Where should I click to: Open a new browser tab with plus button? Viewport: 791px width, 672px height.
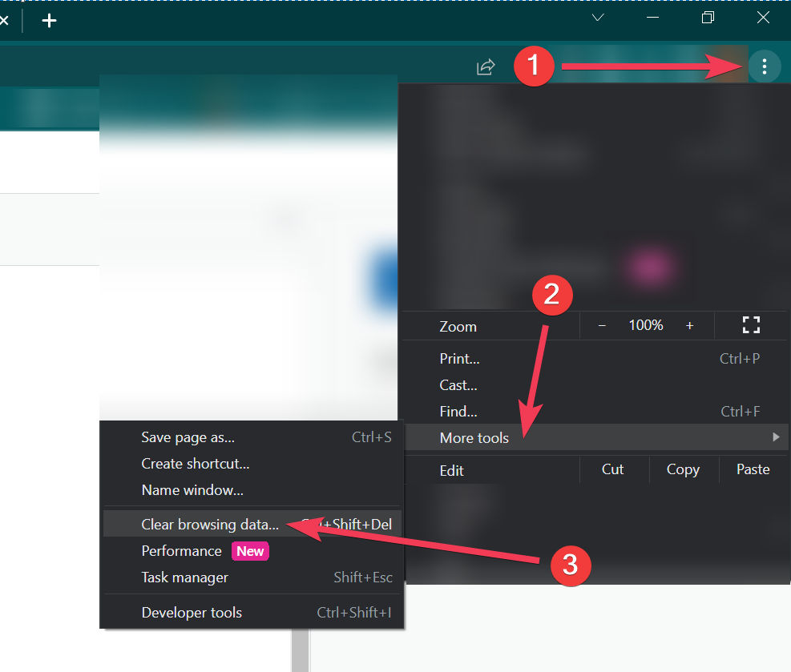tap(50, 21)
